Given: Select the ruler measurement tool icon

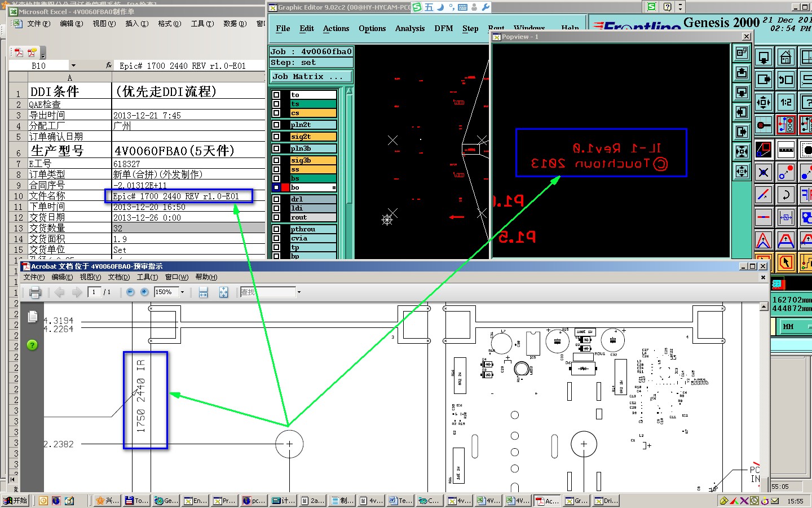Looking at the screenshot, I should coord(785,150).
